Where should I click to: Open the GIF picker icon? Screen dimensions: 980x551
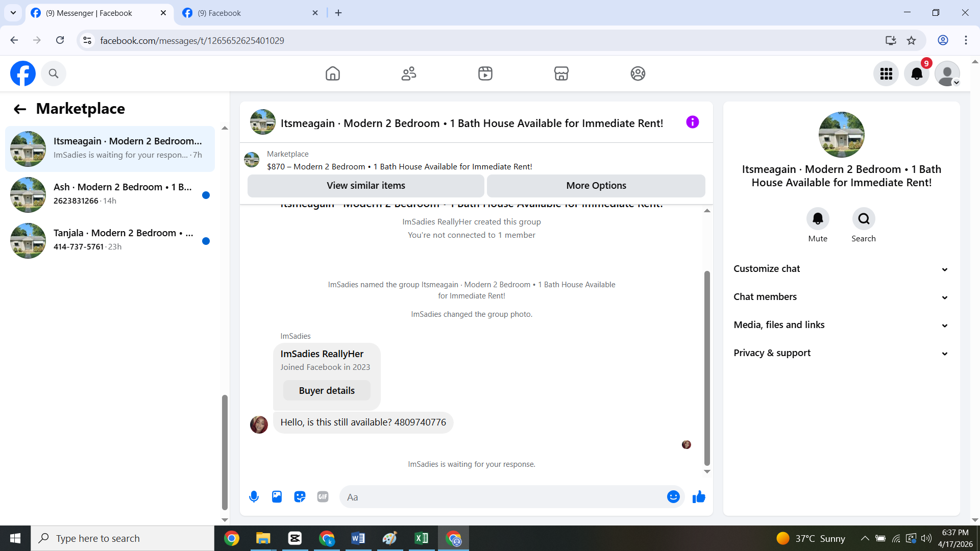(323, 496)
